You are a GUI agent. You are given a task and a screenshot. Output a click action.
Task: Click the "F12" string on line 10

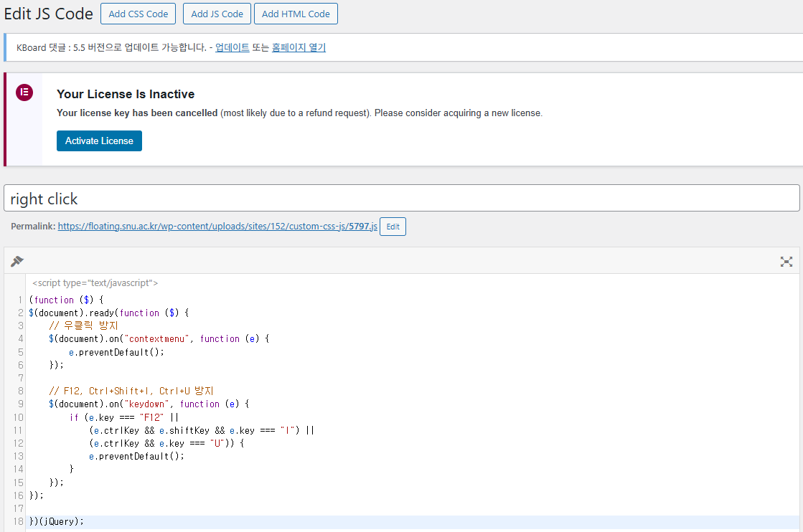point(151,417)
